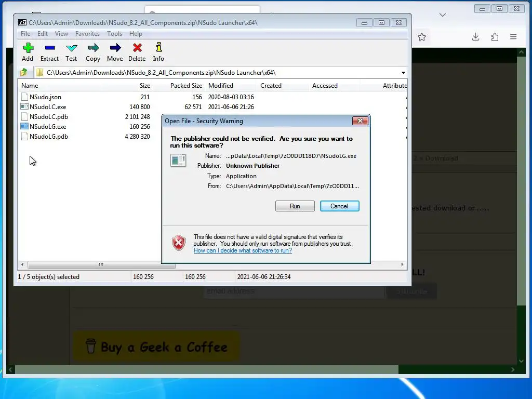Click the application icon in Security Warning dialog
This screenshot has height=399, width=532.
click(178, 160)
